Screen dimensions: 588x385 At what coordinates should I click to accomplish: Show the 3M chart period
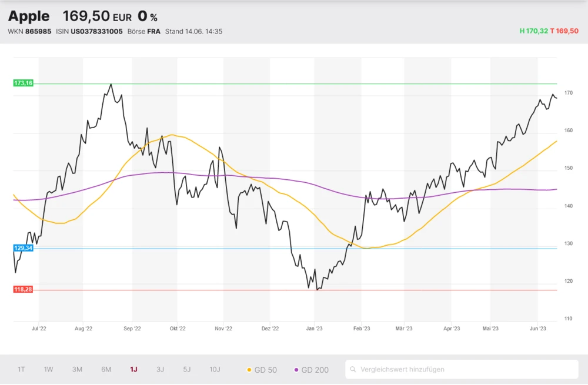77,370
